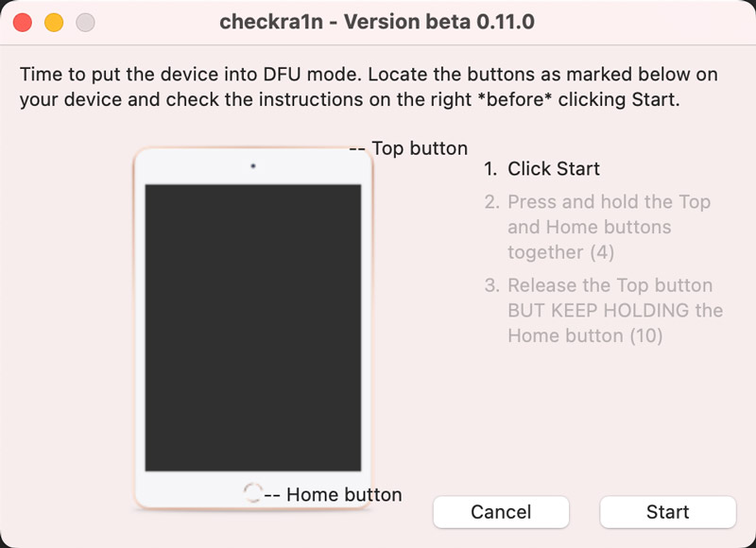This screenshot has width=756, height=548.
Task: Click the "(4)" countdown in step 2
Action: click(x=600, y=252)
